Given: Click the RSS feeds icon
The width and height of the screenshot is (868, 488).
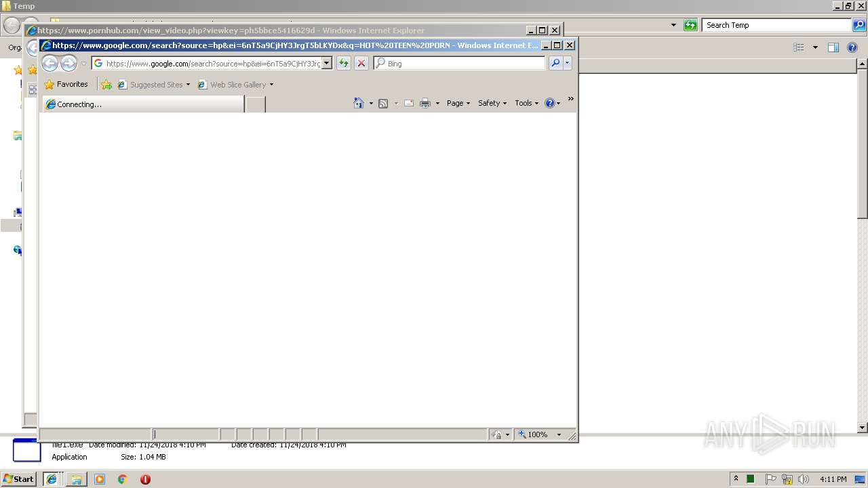Looking at the screenshot, I should 383,103.
